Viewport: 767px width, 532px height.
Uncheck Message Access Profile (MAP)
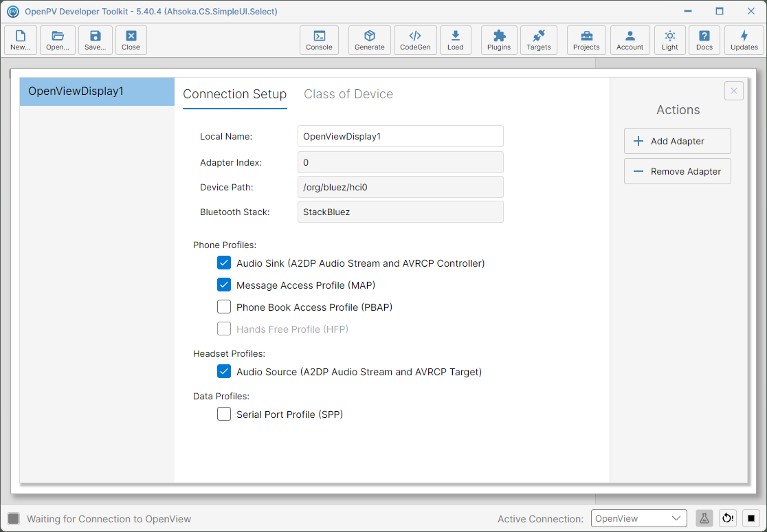tap(224, 285)
